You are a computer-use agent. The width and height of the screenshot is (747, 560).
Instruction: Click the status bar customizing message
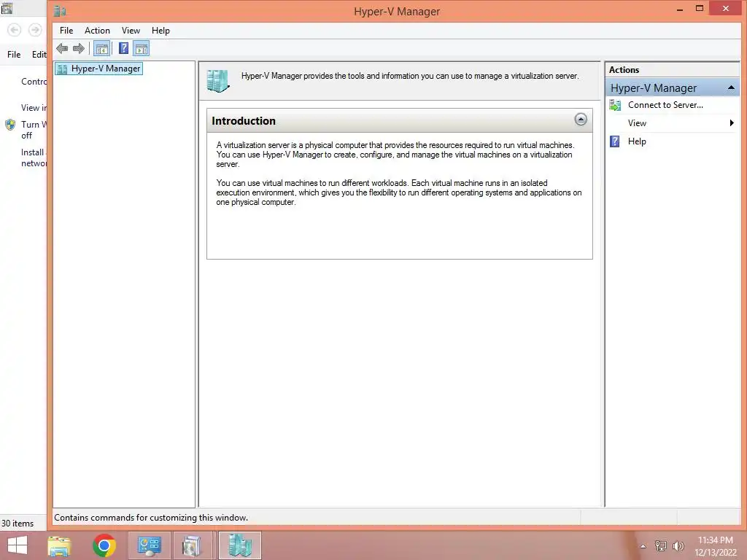[x=151, y=518]
